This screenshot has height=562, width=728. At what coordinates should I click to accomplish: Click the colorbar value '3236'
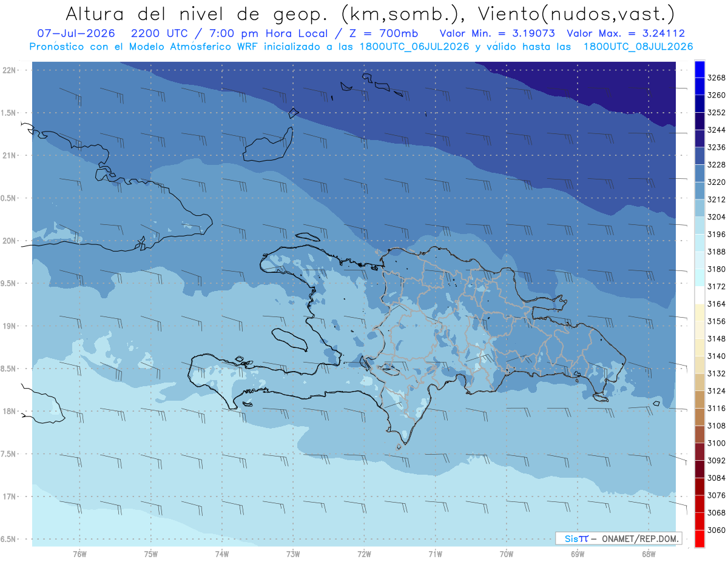716,147
